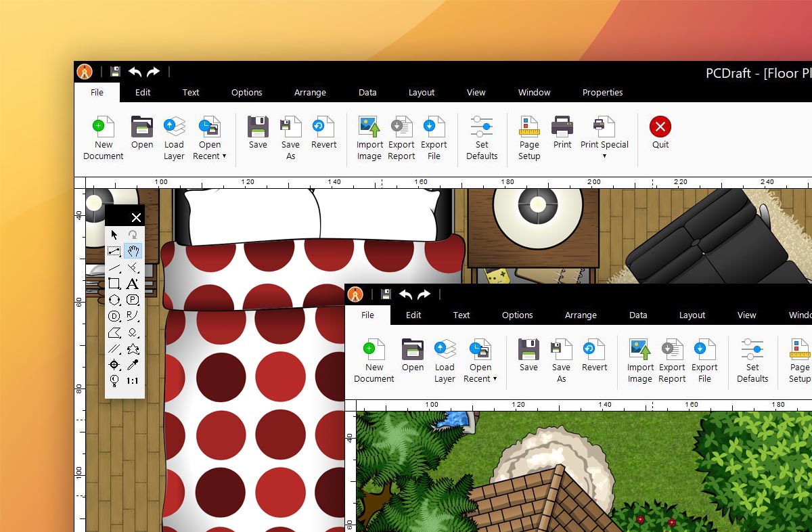Choose the text tool in the tool palette
This screenshot has width=812, height=532.
pyautogui.click(x=133, y=284)
